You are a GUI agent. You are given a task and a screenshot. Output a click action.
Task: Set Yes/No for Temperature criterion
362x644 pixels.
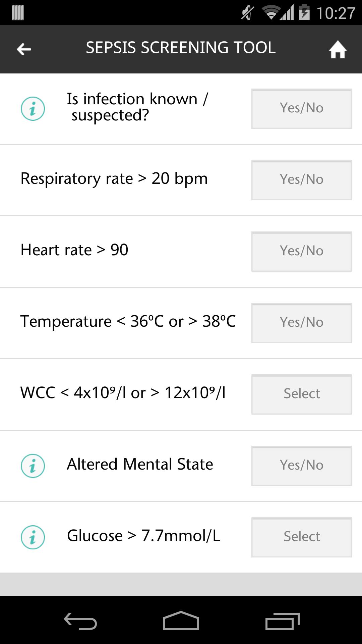(301, 323)
